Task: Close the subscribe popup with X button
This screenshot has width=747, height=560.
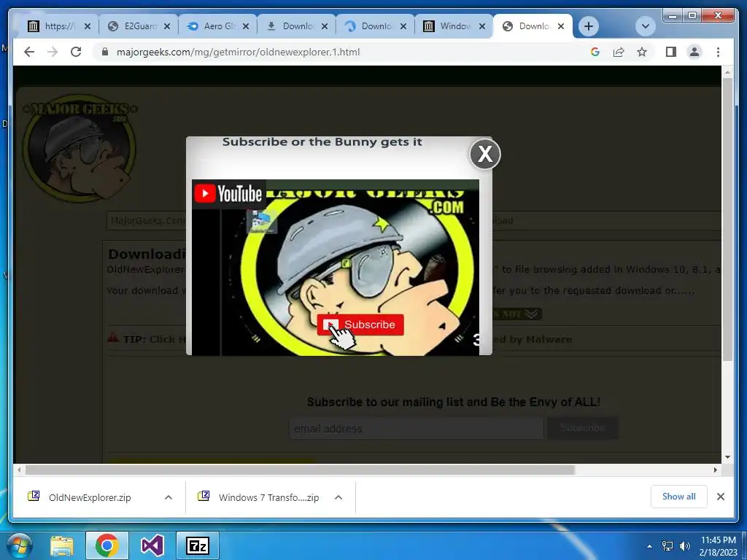Action: tap(485, 154)
